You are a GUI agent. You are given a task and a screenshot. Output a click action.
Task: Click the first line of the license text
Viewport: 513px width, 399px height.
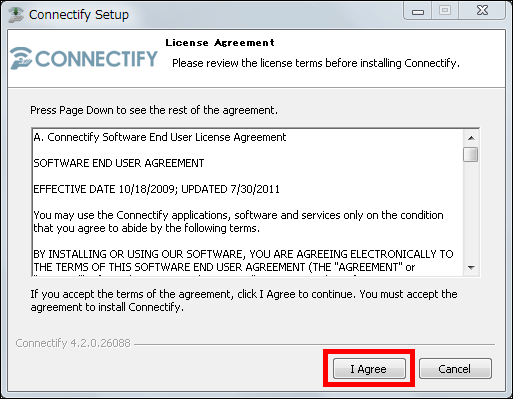coord(160,137)
